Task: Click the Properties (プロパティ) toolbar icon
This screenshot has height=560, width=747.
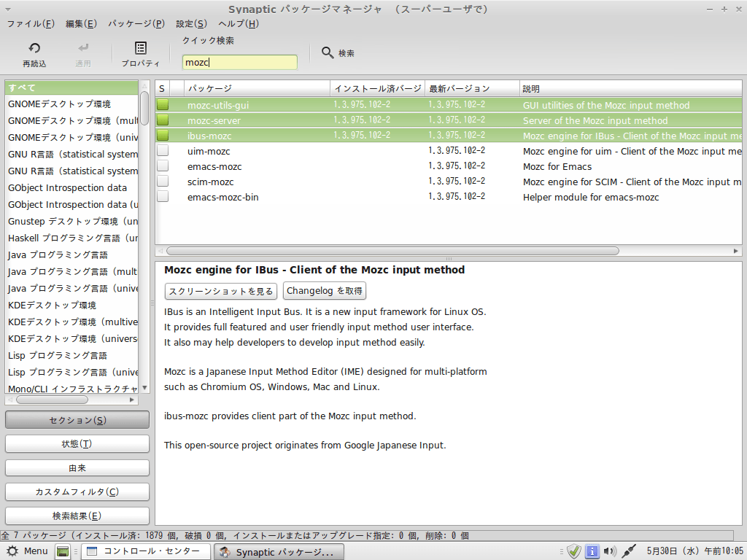Action: (x=141, y=49)
